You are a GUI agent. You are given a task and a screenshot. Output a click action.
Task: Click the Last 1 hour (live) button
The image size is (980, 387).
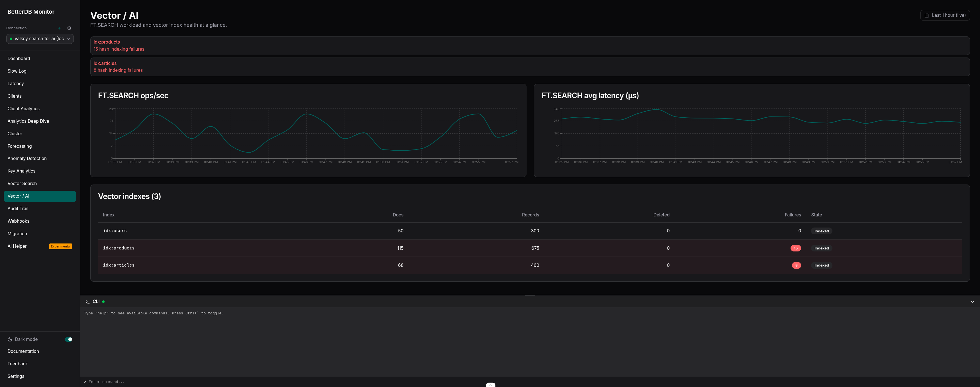tap(945, 15)
